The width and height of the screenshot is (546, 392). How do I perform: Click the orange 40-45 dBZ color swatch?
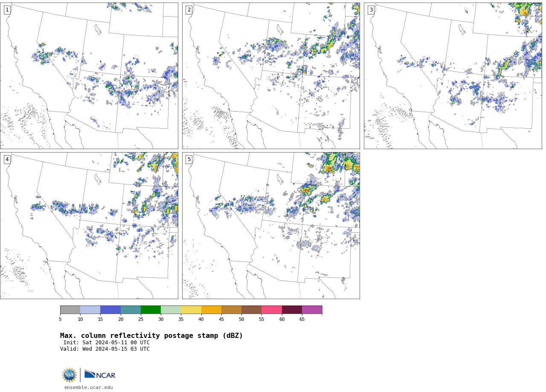click(211, 310)
